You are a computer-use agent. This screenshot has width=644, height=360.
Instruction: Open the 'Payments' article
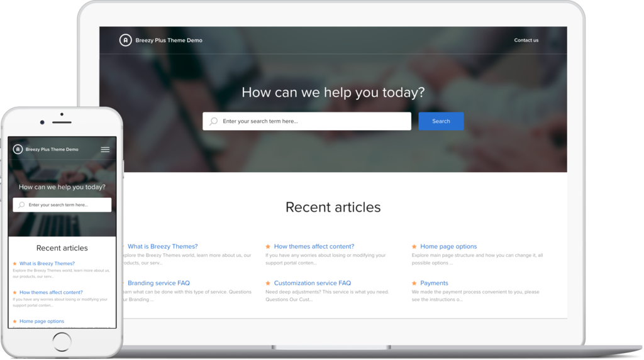click(434, 283)
